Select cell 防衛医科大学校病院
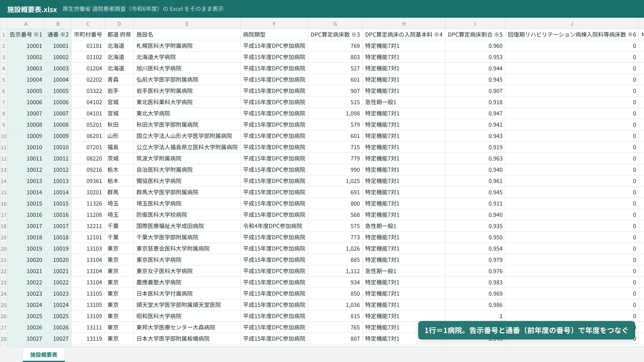The width and height of the screenshot is (644, 362). point(187,215)
